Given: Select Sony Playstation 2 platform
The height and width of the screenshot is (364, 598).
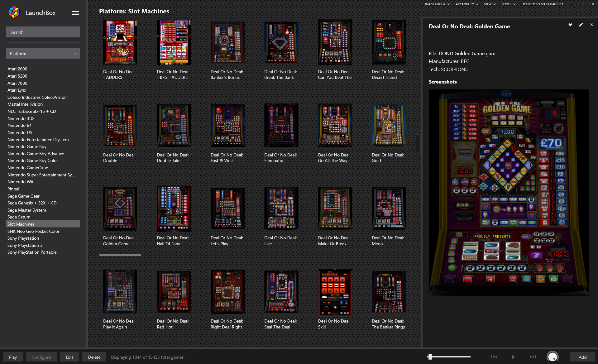Looking at the screenshot, I should pyautogui.click(x=25, y=245).
